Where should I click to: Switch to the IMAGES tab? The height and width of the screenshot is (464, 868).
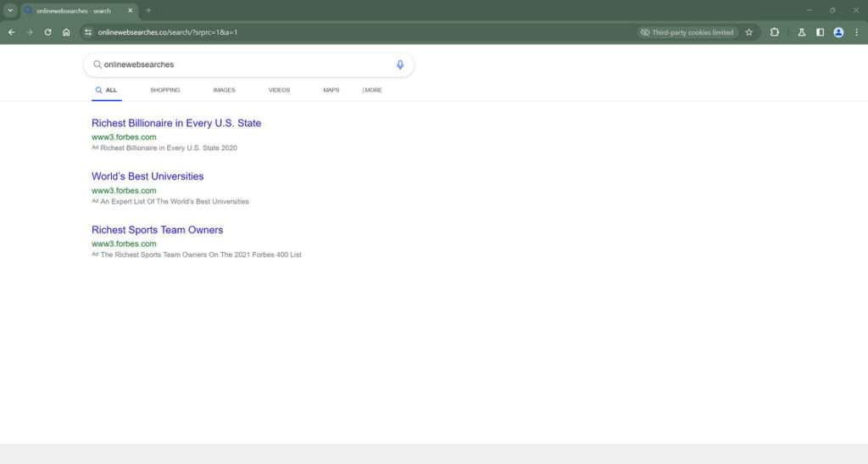(224, 90)
